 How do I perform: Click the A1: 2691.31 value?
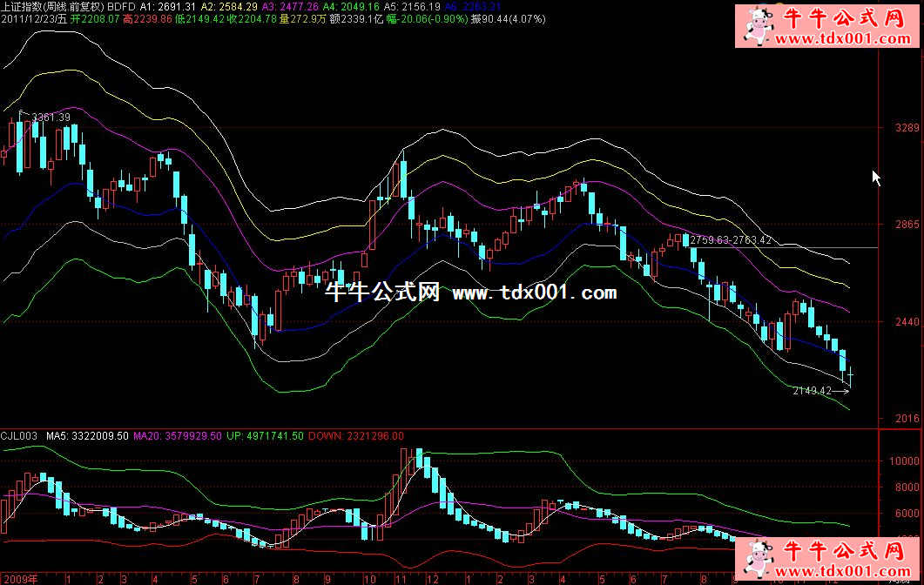167,7
